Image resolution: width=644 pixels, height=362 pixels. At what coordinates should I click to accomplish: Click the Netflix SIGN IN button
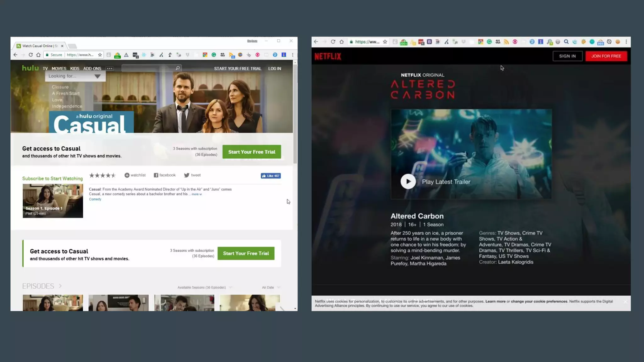(x=567, y=56)
